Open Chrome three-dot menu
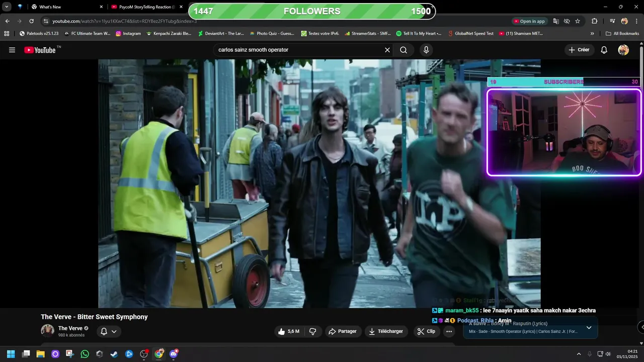The image size is (644, 362). (x=636, y=21)
